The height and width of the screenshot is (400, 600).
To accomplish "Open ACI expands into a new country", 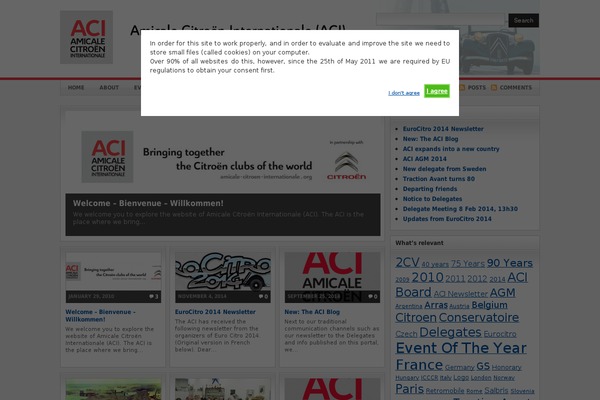I will point(451,149).
